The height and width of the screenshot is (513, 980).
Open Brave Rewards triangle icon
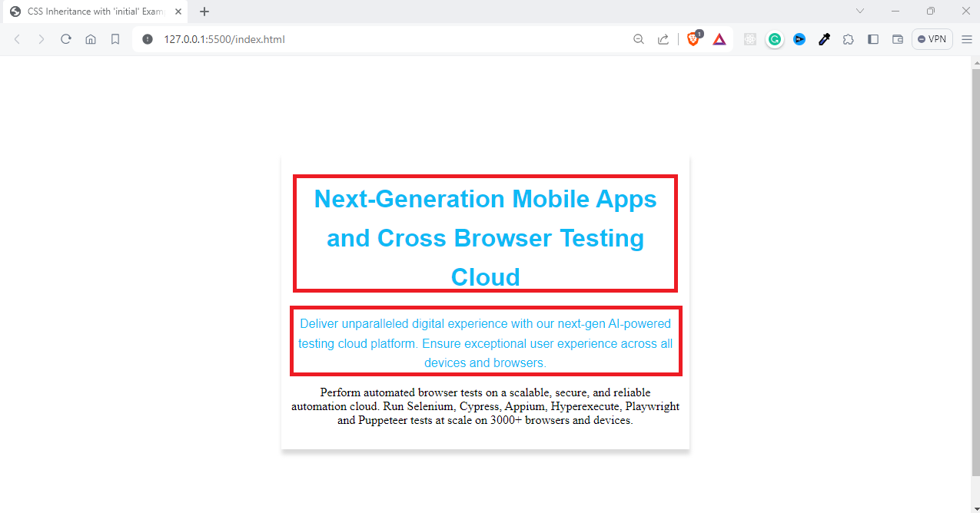[719, 39]
